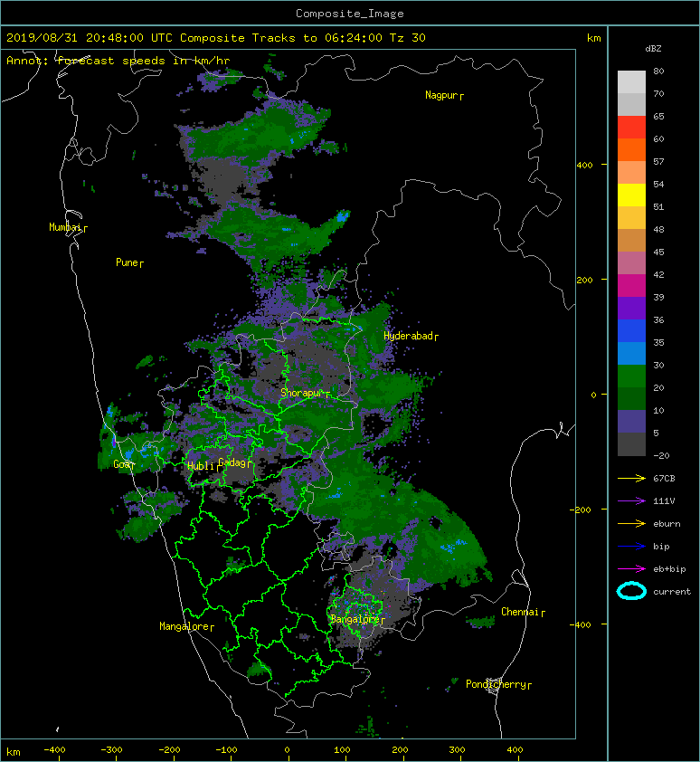Pick the 30 dBZ green swatch
This screenshot has width=700, height=762.
pos(631,376)
